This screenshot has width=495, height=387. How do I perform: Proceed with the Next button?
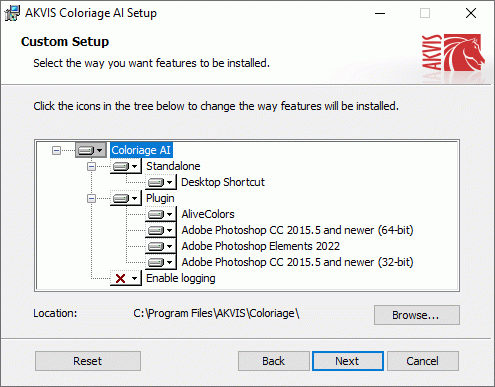click(x=348, y=361)
